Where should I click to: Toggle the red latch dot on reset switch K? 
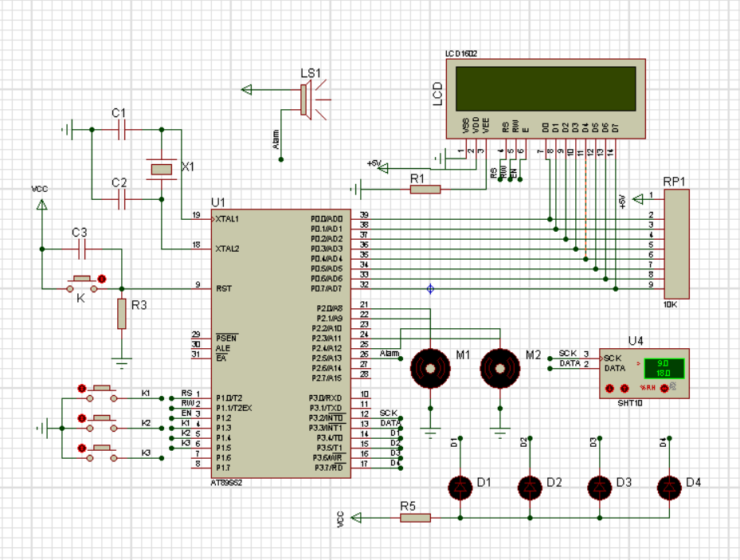click(102, 279)
